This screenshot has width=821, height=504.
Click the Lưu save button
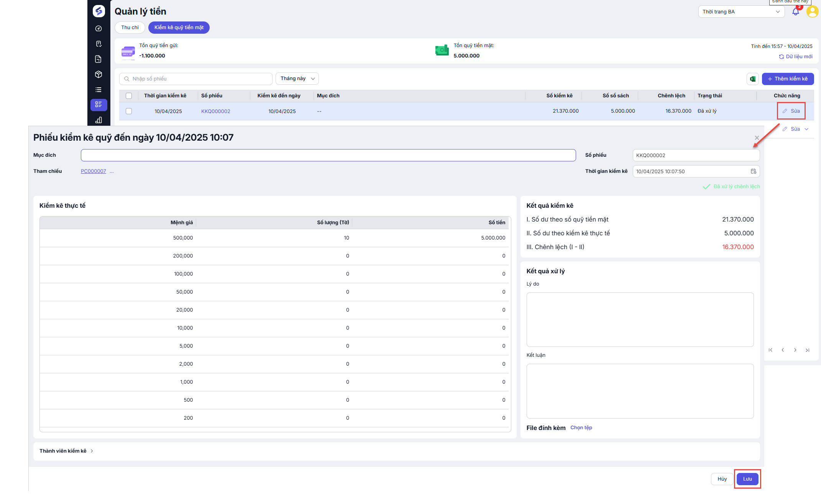[x=747, y=479]
